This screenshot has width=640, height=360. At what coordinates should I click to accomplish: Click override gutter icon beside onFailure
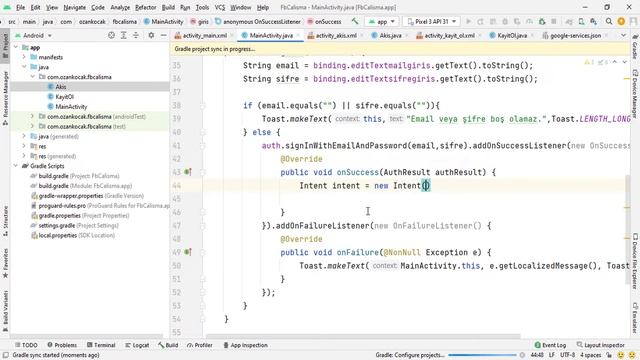point(188,252)
